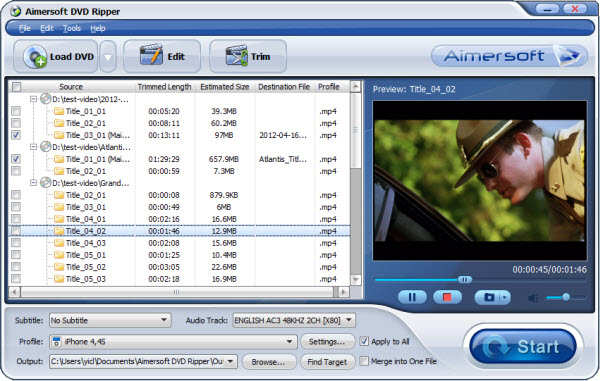Click the Atlantis_Titl... destination cell
This screenshot has height=381, width=600.
point(283,159)
